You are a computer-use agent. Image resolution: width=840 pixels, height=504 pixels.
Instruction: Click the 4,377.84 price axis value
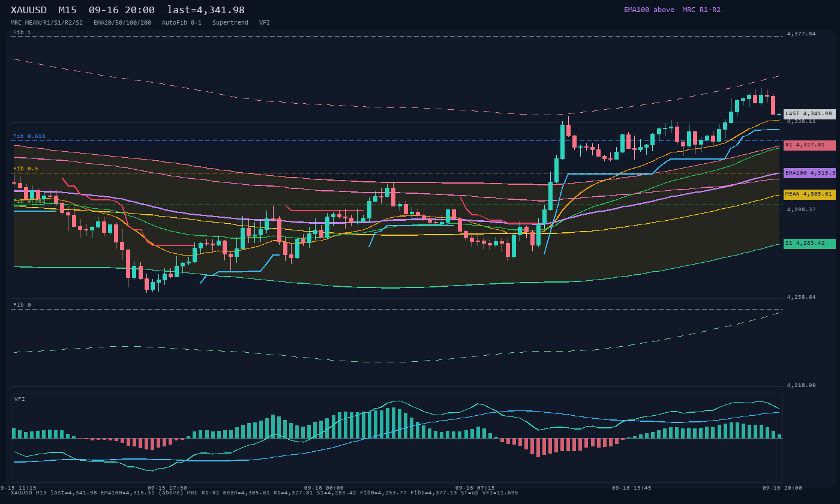coord(802,34)
